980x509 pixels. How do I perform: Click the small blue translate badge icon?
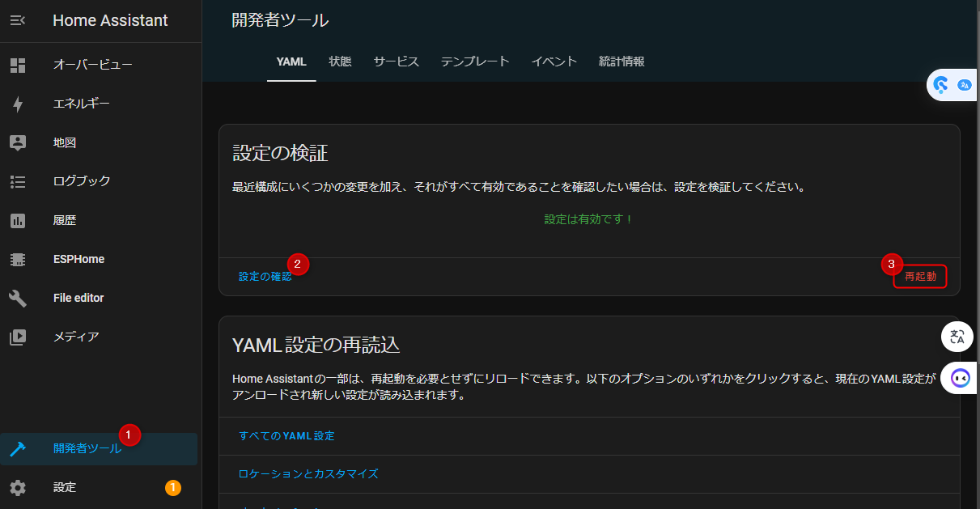964,84
